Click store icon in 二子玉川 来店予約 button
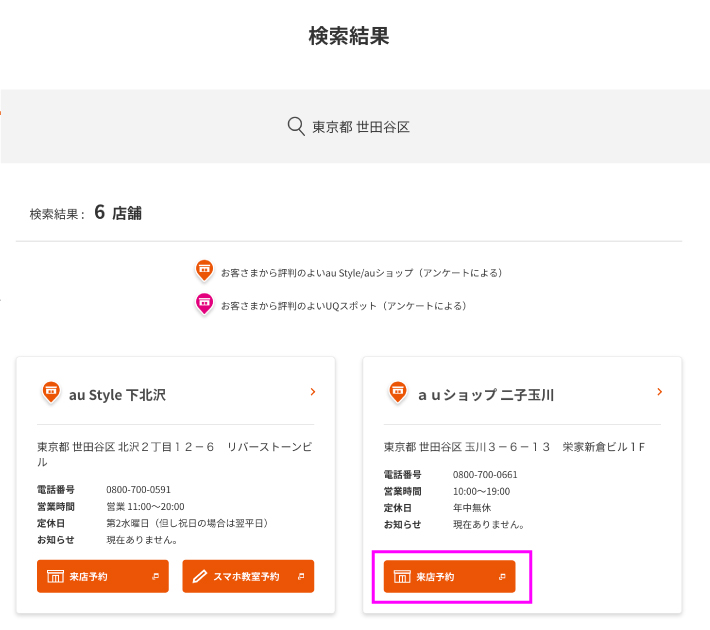 tap(402, 576)
